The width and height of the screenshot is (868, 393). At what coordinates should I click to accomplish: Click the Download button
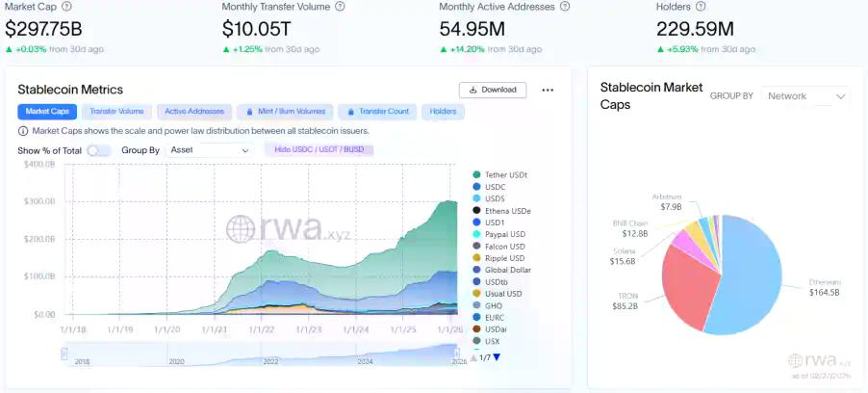coord(492,90)
